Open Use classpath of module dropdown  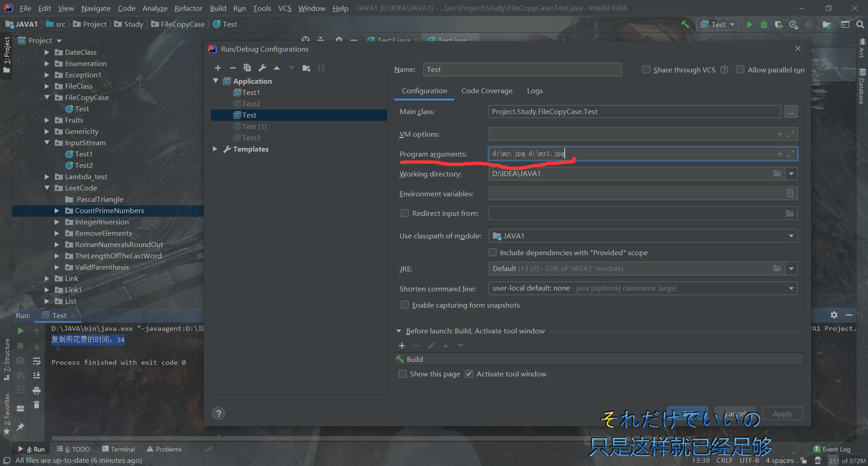pos(791,236)
